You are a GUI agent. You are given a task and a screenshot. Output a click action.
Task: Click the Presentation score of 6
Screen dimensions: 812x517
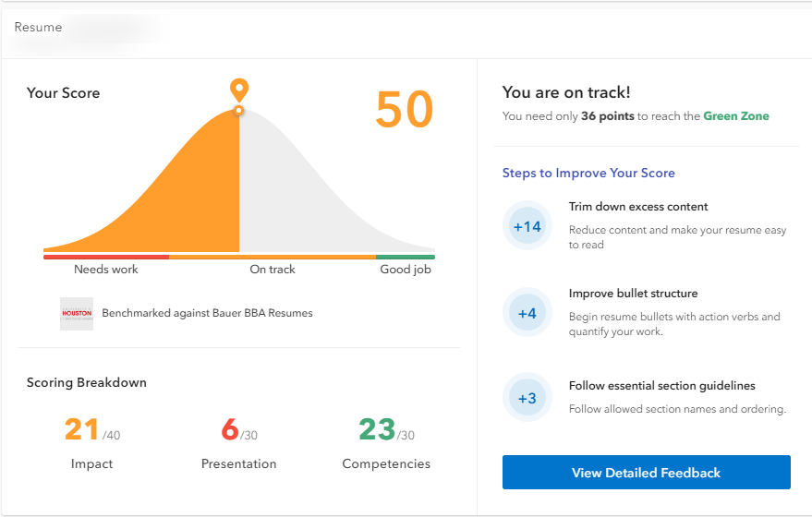pos(230,430)
